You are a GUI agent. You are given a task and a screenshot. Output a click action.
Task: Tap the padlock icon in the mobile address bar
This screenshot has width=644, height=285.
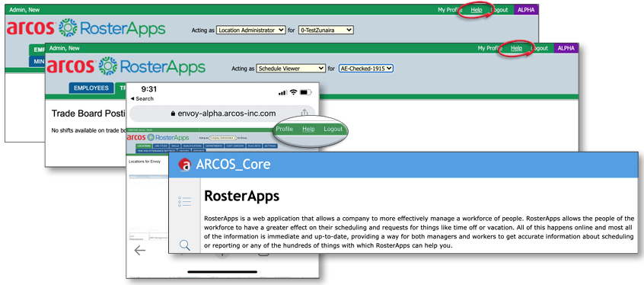[x=173, y=114]
